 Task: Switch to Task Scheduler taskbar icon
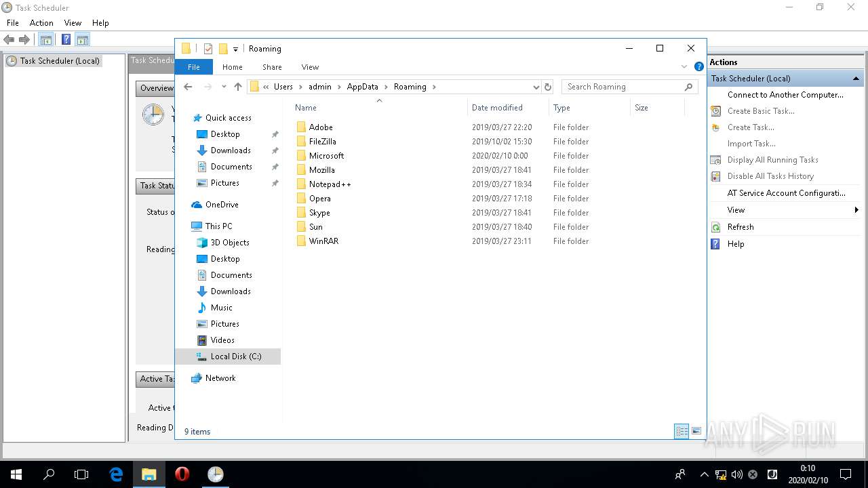pos(215,474)
